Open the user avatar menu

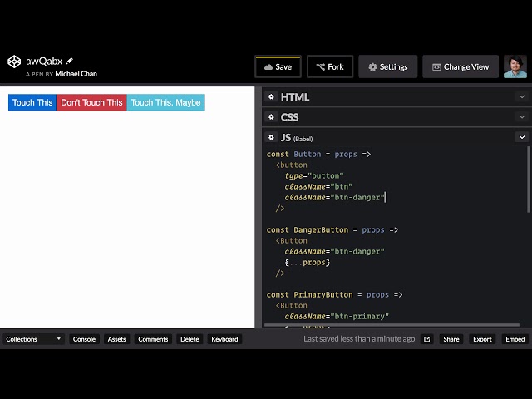pyautogui.click(x=515, y=66)
